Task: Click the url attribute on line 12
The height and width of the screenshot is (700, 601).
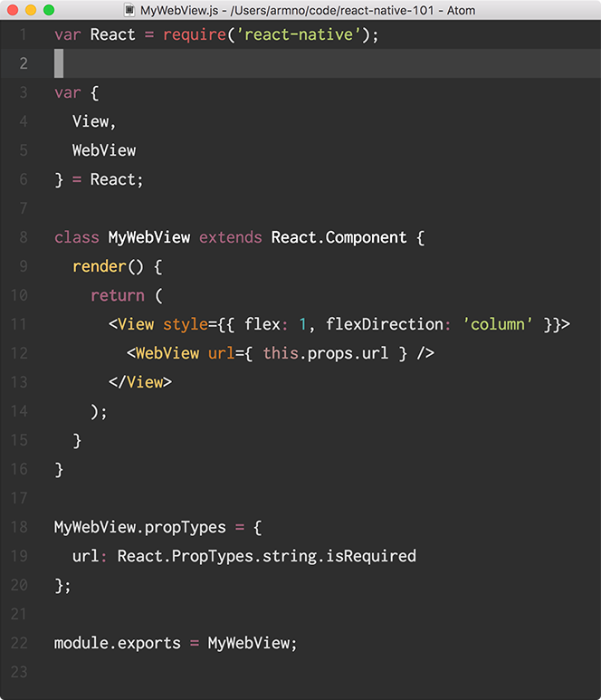Action: pos(222,353)
